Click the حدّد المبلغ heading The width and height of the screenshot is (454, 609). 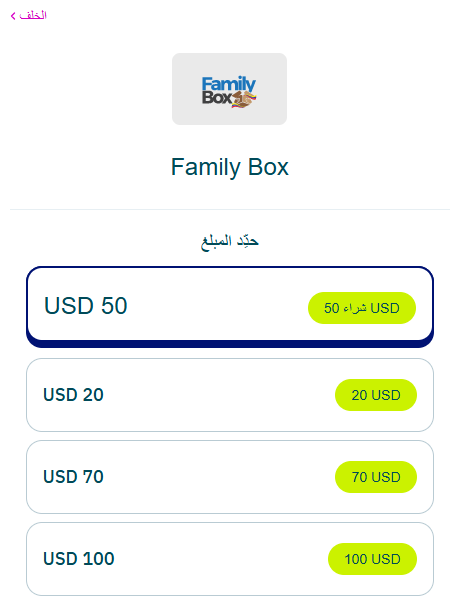click(x=230, y=242)
